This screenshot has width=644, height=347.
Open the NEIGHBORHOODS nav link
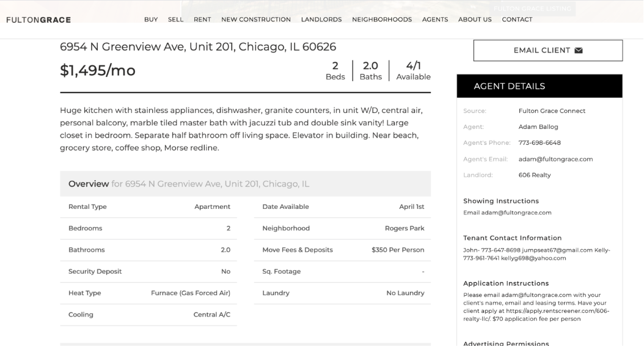pyautogui.click(x=382, y=20)
